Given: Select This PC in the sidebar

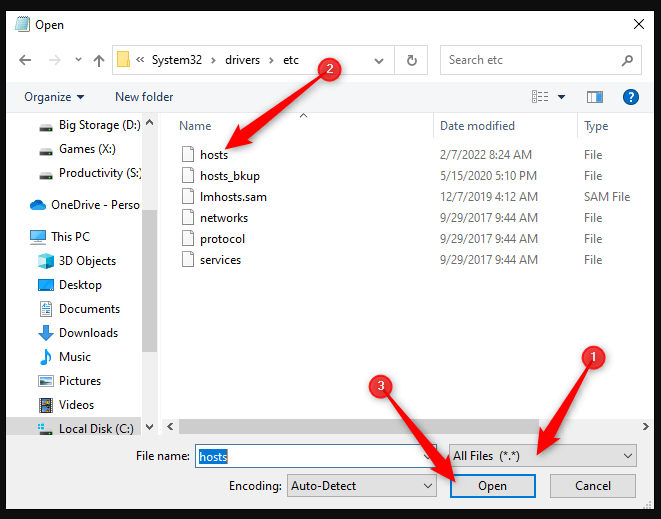Looking at the screenshot, I should [60, 237].
